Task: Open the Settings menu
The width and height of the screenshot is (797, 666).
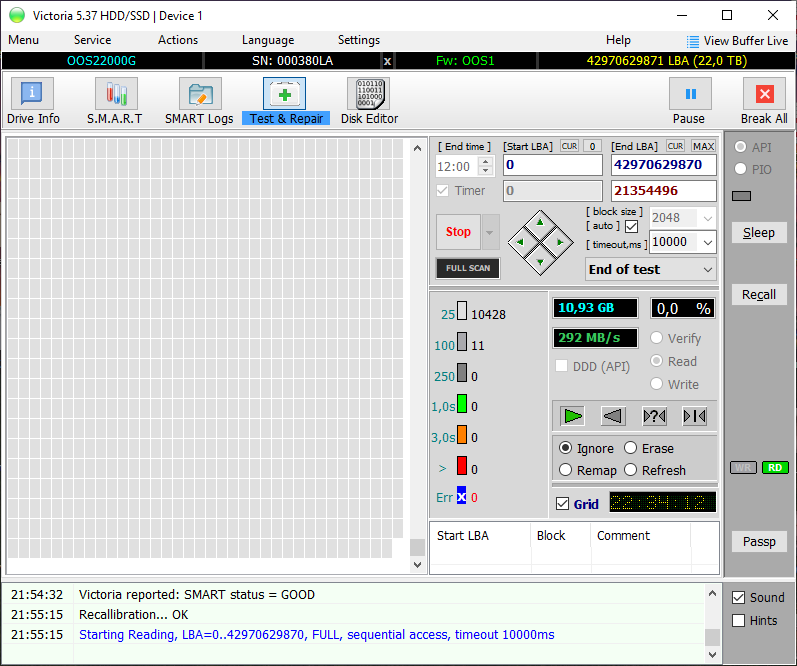Action: point(359,40)
